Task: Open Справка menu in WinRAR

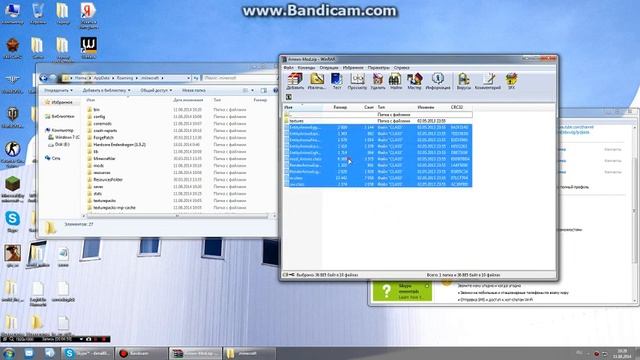Action: (x=402, y=68)
